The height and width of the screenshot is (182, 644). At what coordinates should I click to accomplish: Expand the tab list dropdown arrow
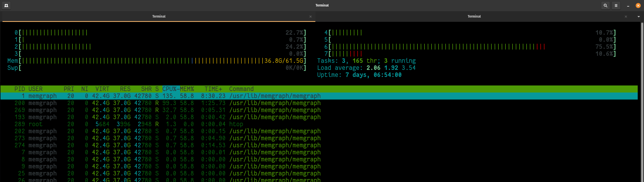[x=639, y=17]
